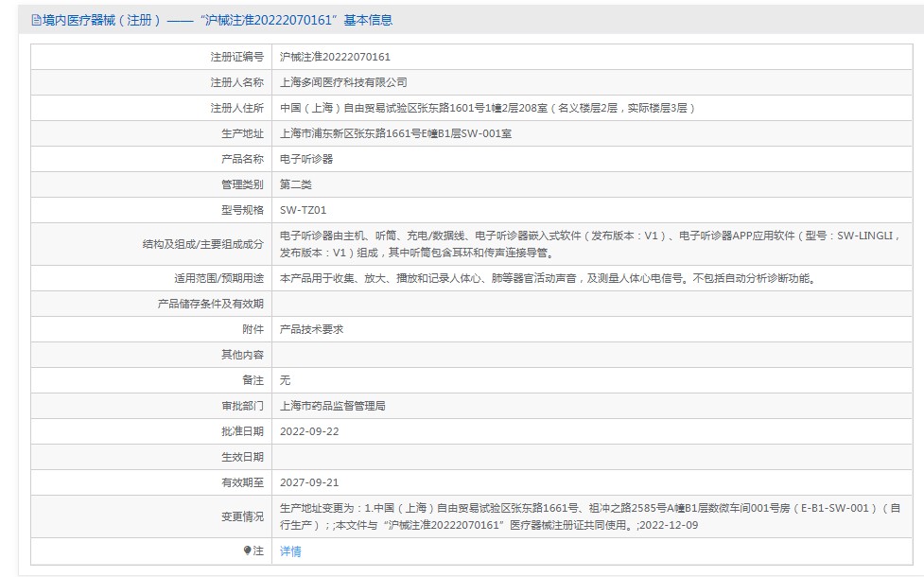Screen dimensions: 924x577
Task: Select registrant name 上海多闻医疗科技有限公司
Action: coord(343,82)
